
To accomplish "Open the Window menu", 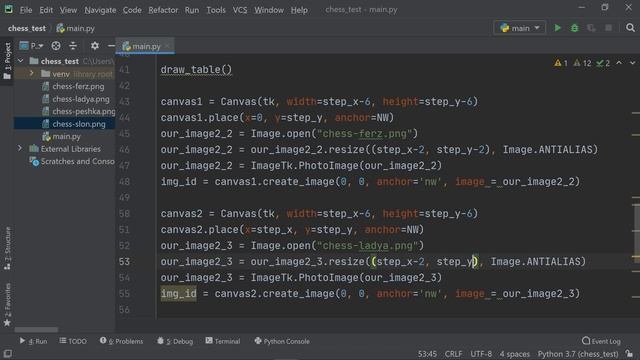I will 269,10.
